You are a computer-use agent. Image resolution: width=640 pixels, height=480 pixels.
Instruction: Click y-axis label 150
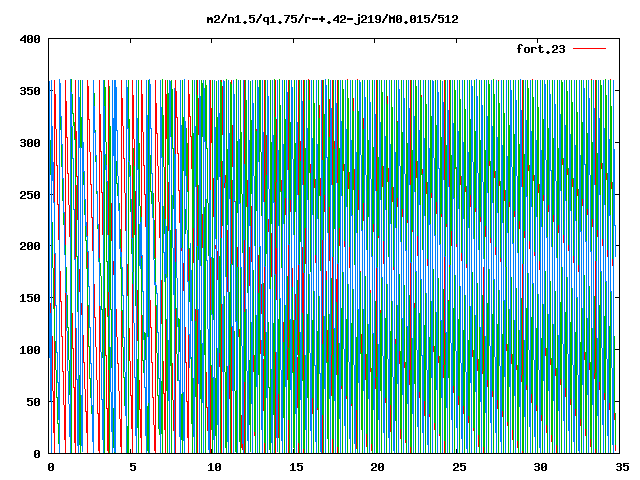[x=30, y=298]
